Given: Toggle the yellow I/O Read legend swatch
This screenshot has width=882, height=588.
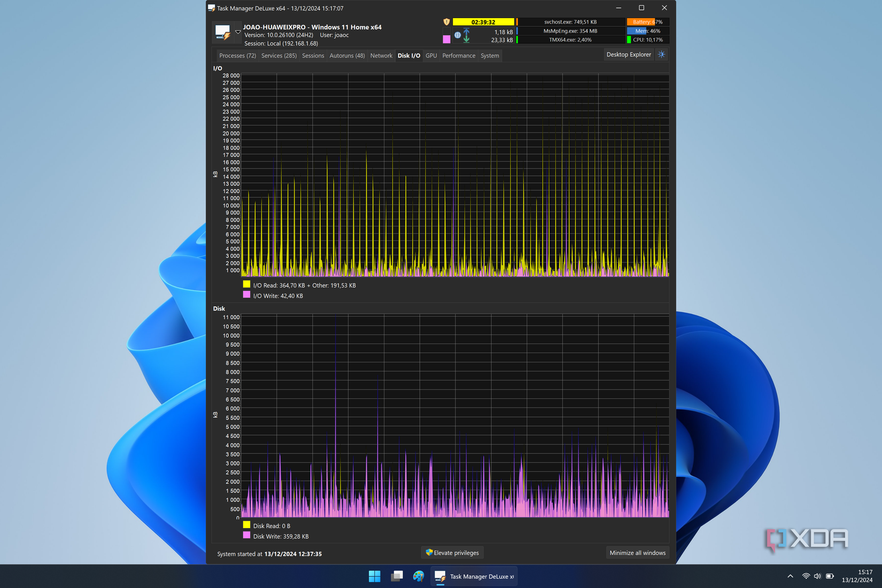Looking at the screenshot, I should click(246, 284).
